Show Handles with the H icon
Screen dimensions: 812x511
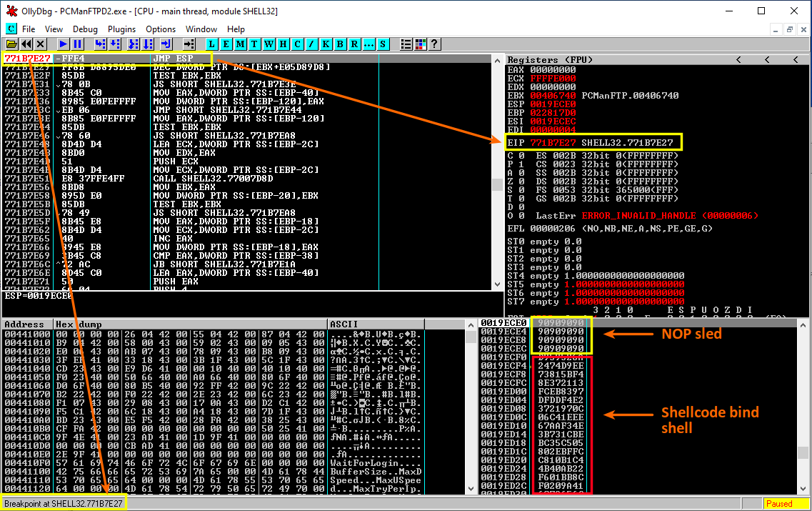pyautogui.click(x=283, y=44)
